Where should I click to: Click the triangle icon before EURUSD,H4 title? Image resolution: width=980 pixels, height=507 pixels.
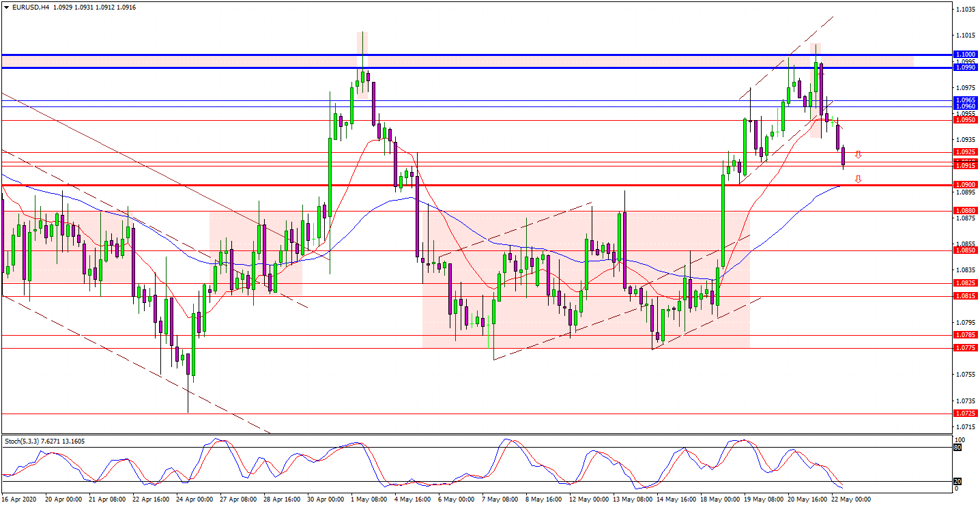pyautogui.click(x=5, y=7)
